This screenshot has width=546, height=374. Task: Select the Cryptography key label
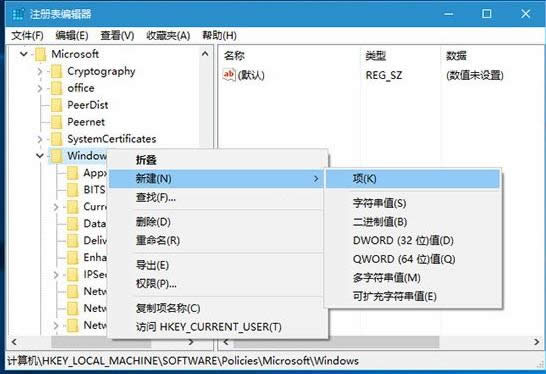pos(101,71)
